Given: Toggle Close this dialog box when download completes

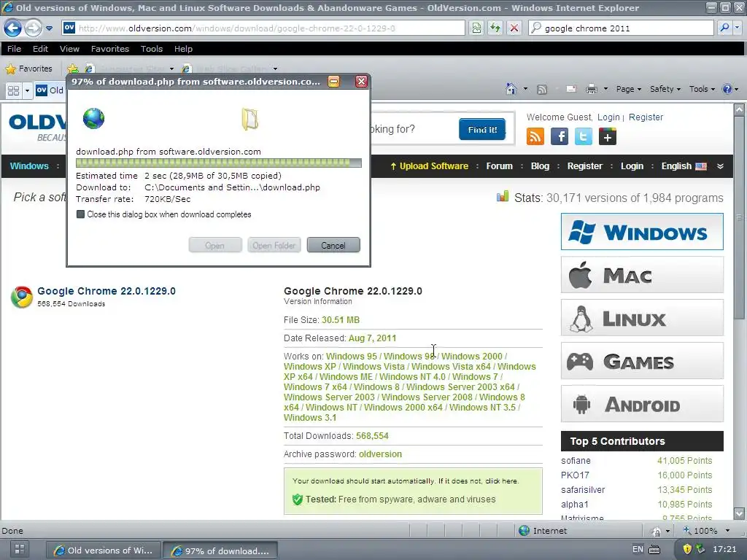Looking at the screenshot, I should point(80,214).
